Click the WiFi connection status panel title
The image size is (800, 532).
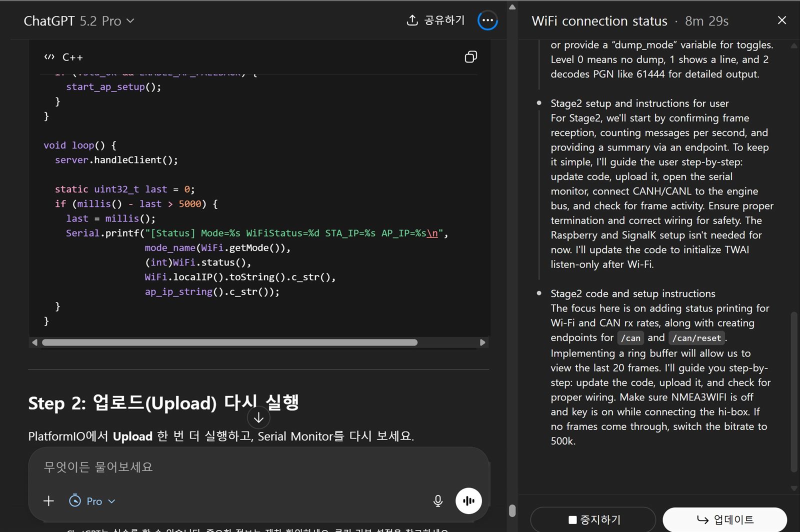(x=599, y=20)
